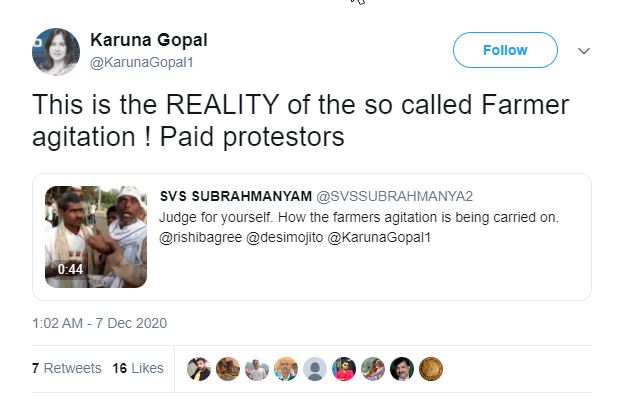Follow the Karuna Gopal account
The image size is (627, 398).
pos(505,50)
